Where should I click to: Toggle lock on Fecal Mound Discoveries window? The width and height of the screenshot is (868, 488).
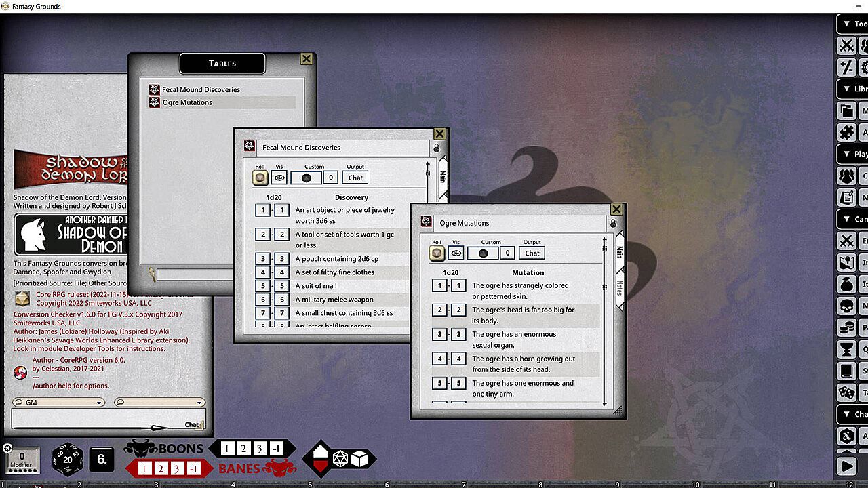436,148
